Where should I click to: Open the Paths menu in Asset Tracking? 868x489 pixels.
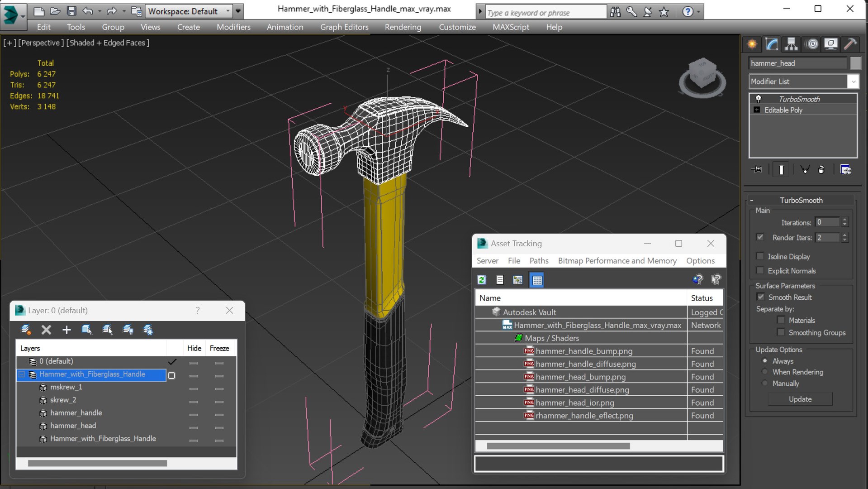click(539, 261)
